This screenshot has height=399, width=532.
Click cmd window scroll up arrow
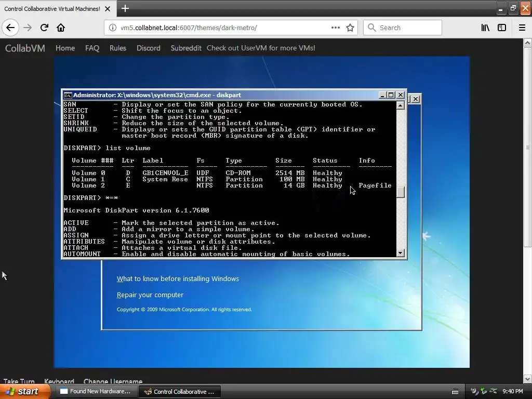coord(401,105)
